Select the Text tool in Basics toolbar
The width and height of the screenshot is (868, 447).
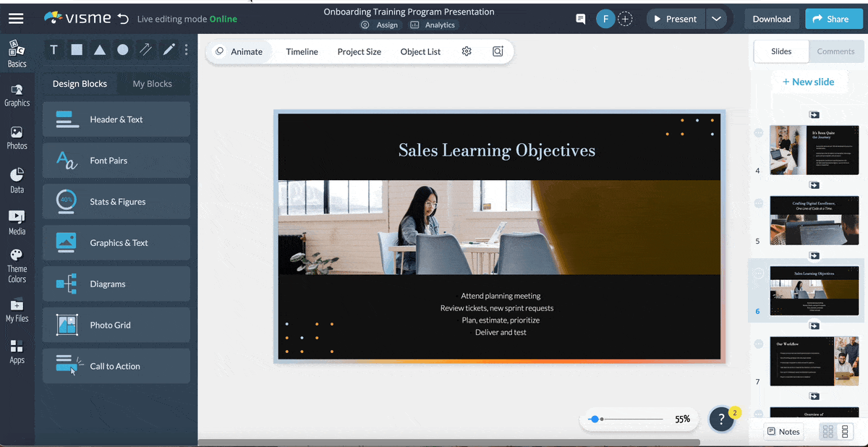54,50
